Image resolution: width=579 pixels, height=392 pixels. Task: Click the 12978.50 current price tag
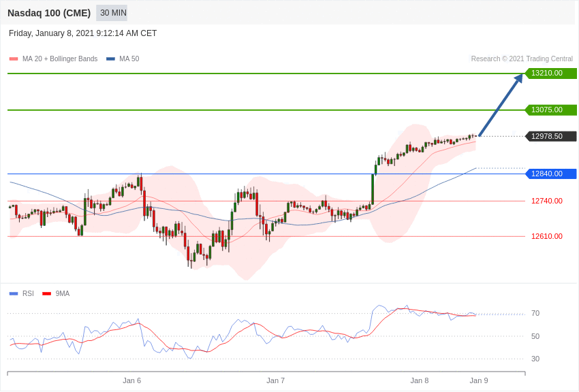point(550,136)
